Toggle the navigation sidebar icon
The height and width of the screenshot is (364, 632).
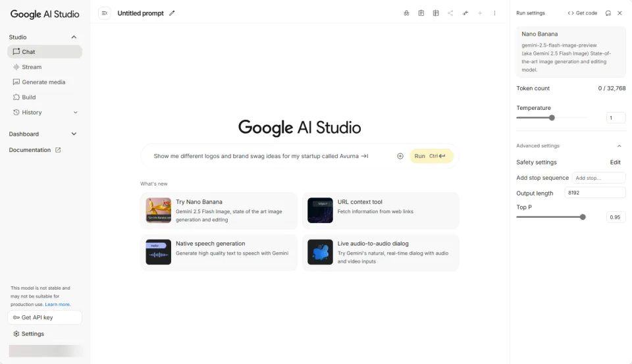105,13
